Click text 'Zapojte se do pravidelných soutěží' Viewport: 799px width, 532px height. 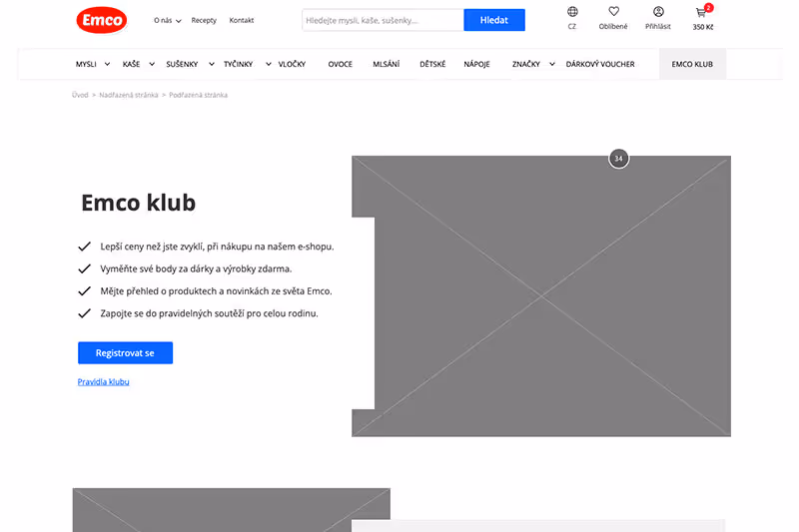pyautogui.click(x=172, y=313)
